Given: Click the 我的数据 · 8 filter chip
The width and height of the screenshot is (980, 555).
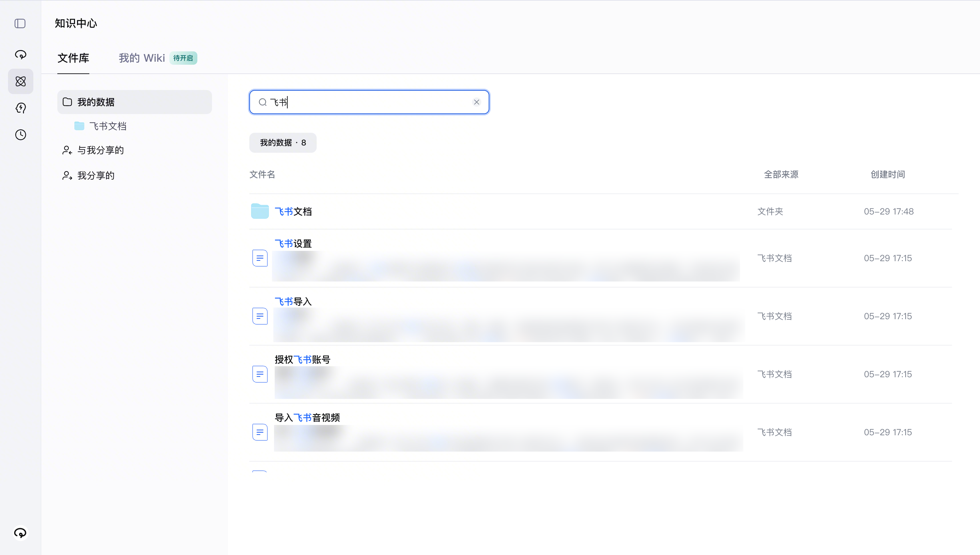Looking at the screenshot, I should (283, 142).
